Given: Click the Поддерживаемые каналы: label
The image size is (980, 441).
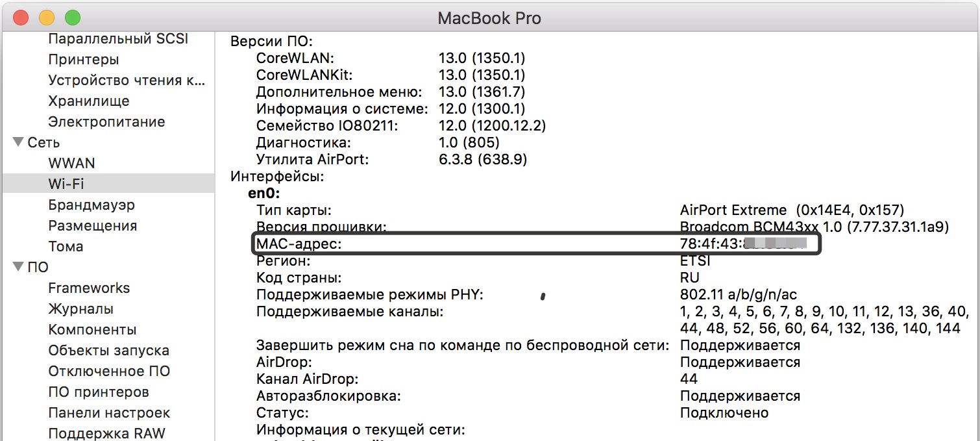Looking at the screenshot, I should tap(350, 311).
